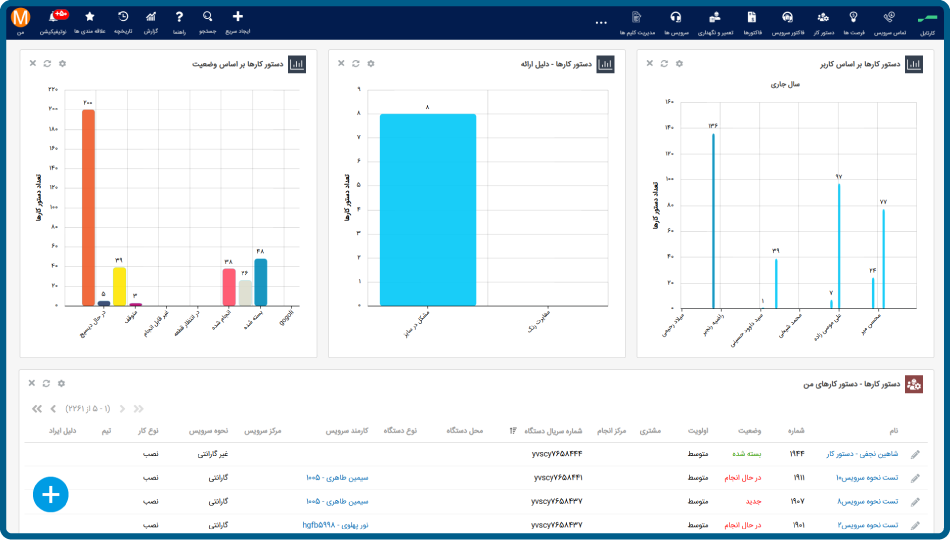Open link تست نحوه سرویس۱۰

[868, 478]
